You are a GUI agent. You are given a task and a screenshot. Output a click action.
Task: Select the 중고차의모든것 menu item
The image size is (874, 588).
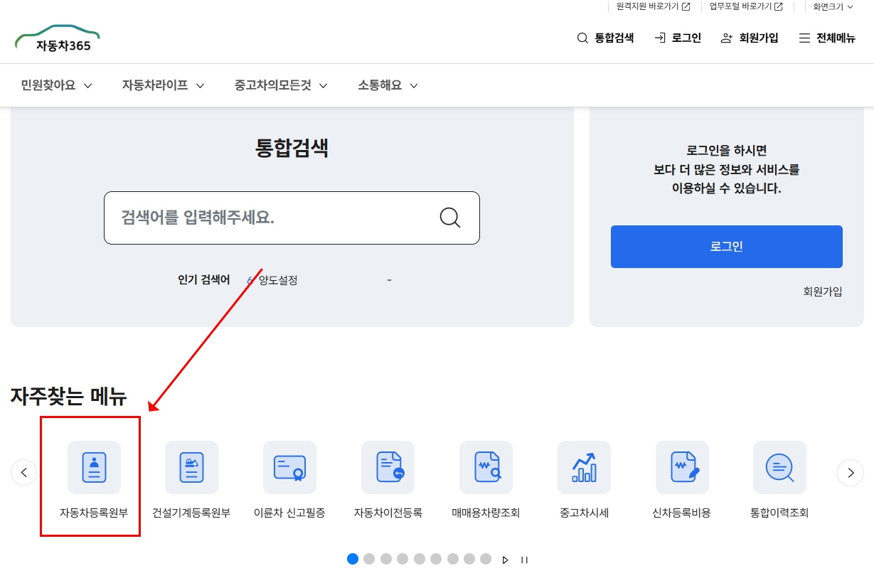(279, 85)
